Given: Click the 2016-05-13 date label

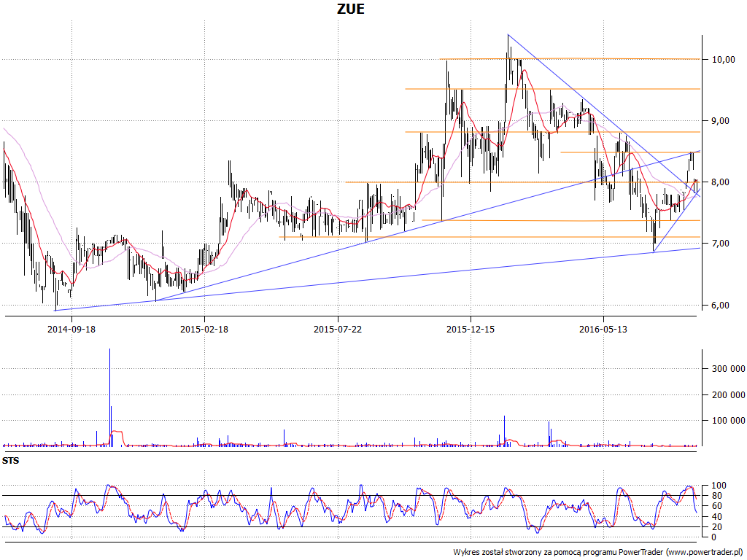Looking at the screenshot, I should pyautogui.click(x=603, y=329).
